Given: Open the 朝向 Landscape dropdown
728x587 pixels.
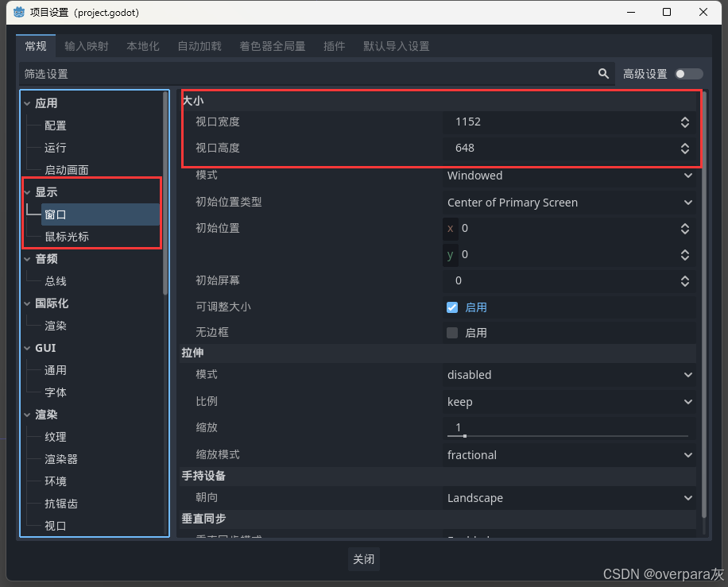Looking at the screenshot, I should tap(569, 498).
